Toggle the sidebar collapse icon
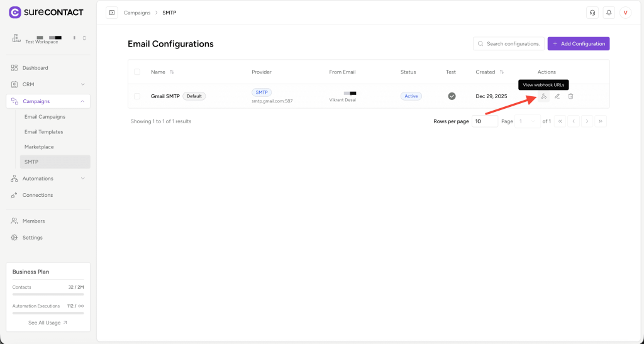The image size is (644, 344). point(112,13)
